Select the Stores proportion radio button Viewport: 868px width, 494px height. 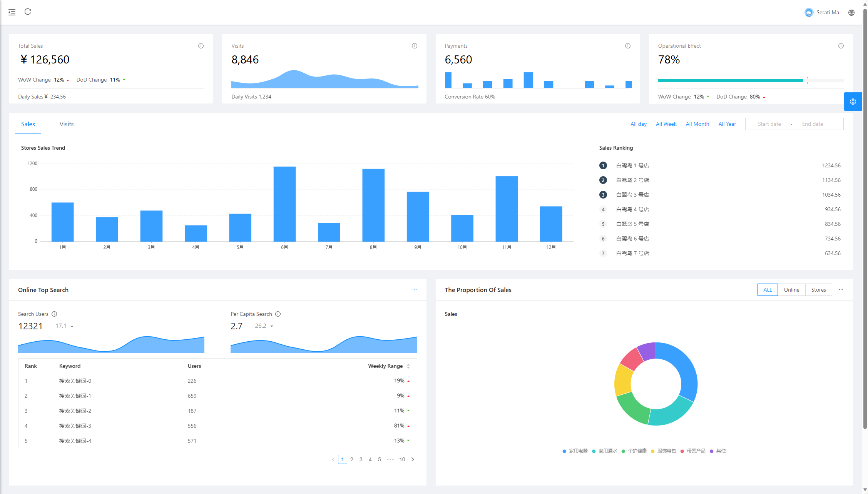point(819,290)
